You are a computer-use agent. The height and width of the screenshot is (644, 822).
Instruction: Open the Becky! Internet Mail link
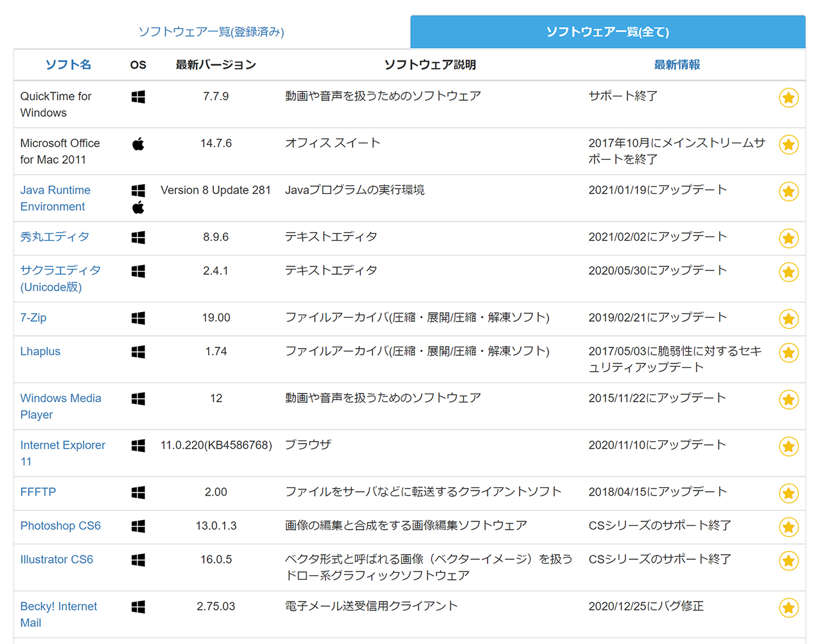[x=58, y=614]
